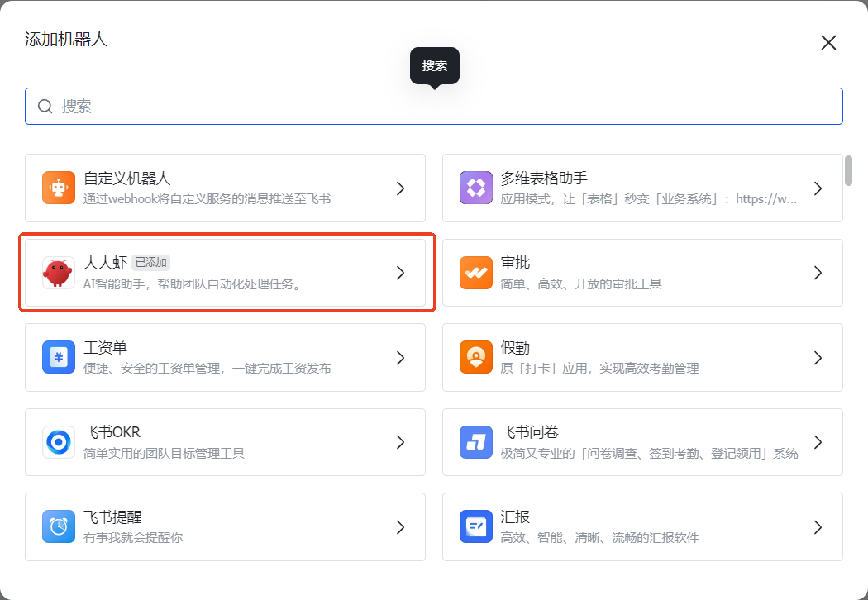This screenshot has width=868, height=600.
Task: Click description 简单、高效、开放的审批工具
Action: 581,284
